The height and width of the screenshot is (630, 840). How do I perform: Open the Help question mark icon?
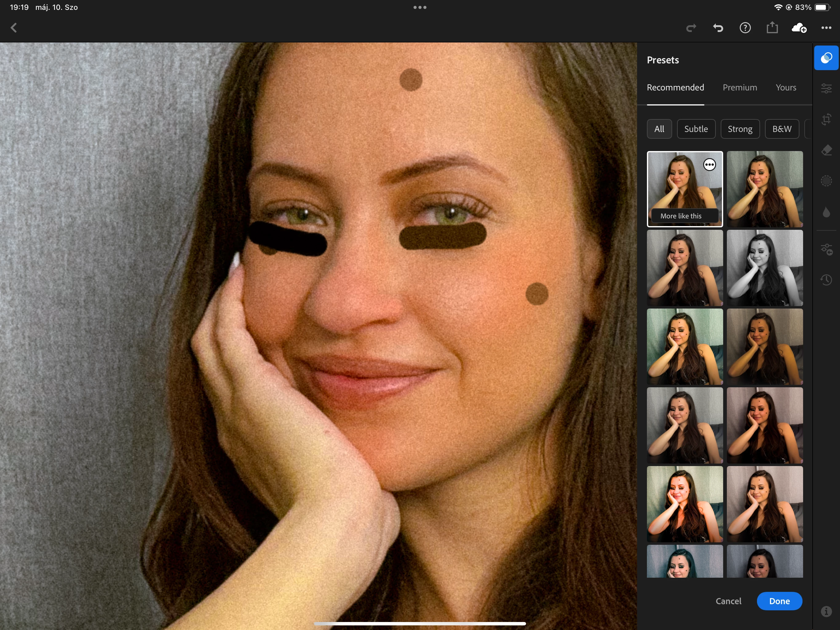[745, 28]
